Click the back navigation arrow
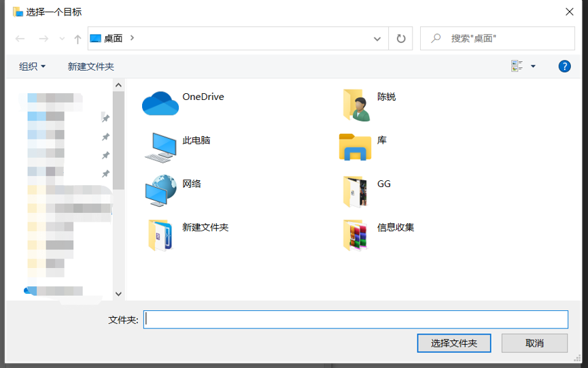Screen dimensions: 588x368 (x=20, y=39)
